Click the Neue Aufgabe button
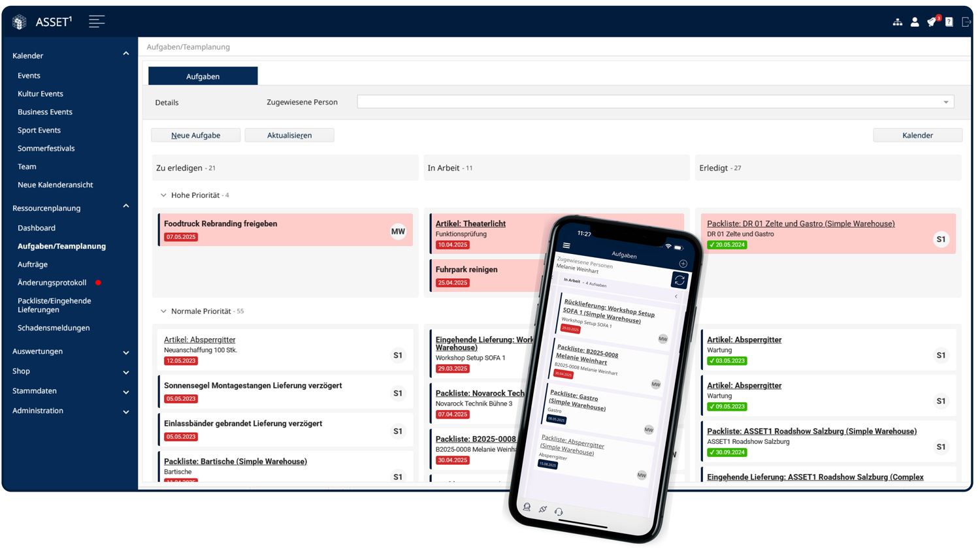980x551 pixels. click(x=196, y=135)
